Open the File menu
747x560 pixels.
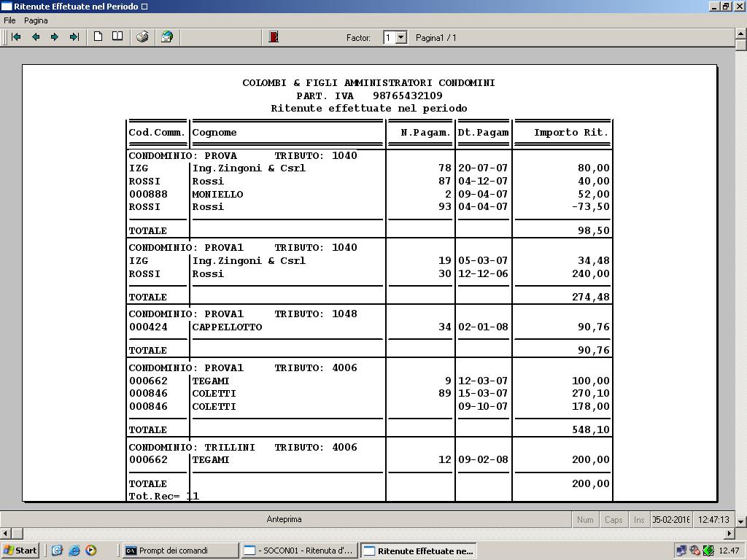tap(9, 20)
